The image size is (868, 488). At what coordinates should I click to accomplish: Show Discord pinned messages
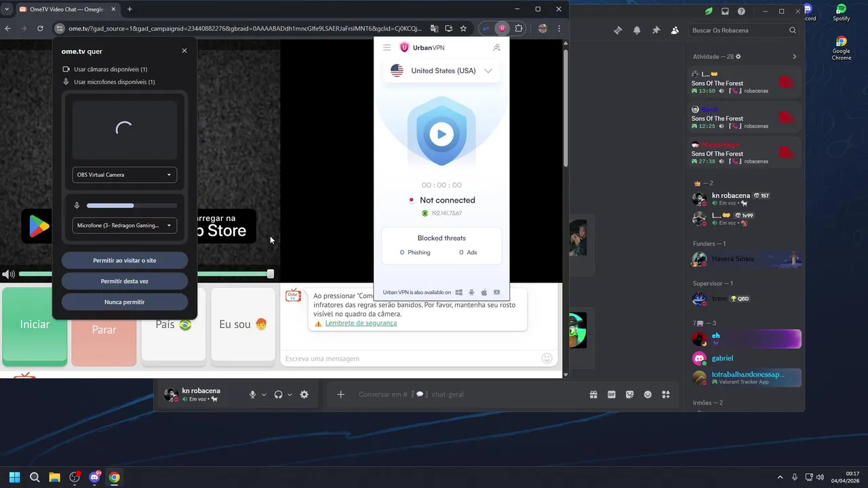click(x=656, y=30)
